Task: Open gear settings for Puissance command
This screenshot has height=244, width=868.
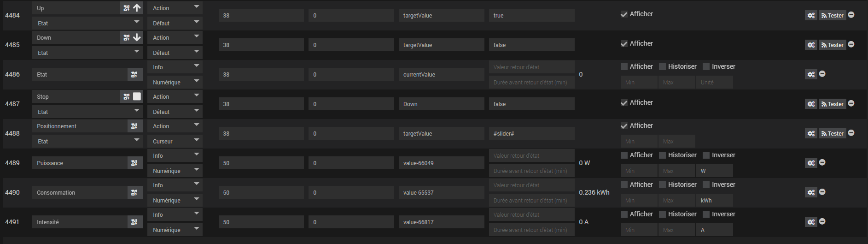Action: click(x=811, y=163)
